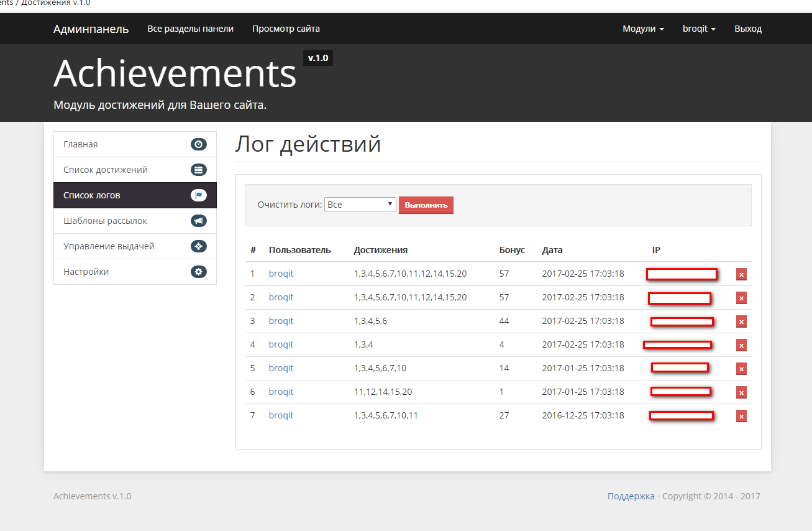The height and width of the screenshot is (531, 812).
Task: Expand the broqit user menu
Action: [699, 29]
